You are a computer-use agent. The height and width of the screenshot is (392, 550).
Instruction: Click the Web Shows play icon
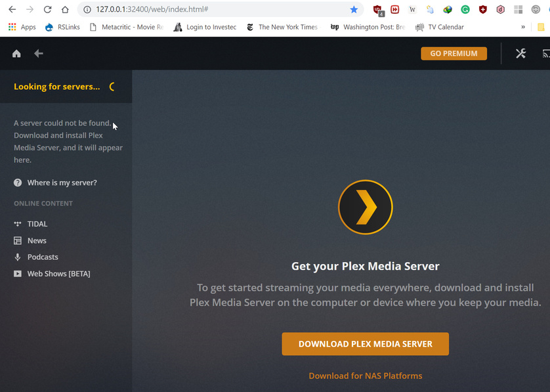click(x=18, y=274)
